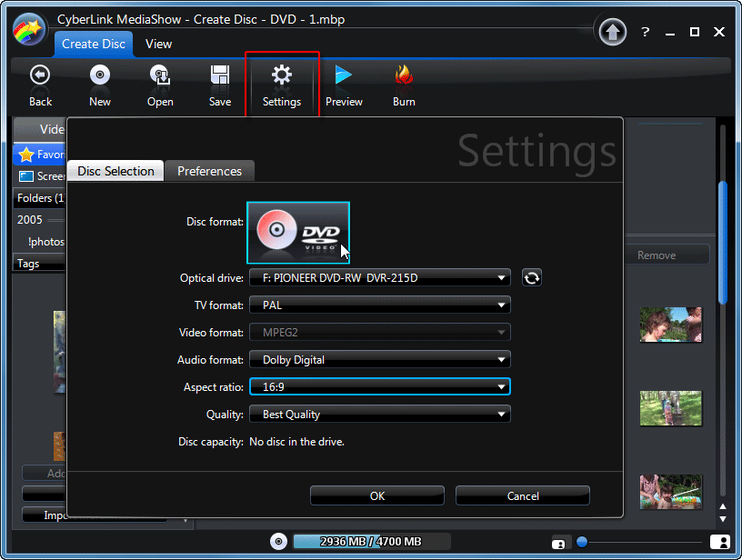Refresh the optical drive list
The width and height of the screenshot is (742, 560).
pos(531,277)
